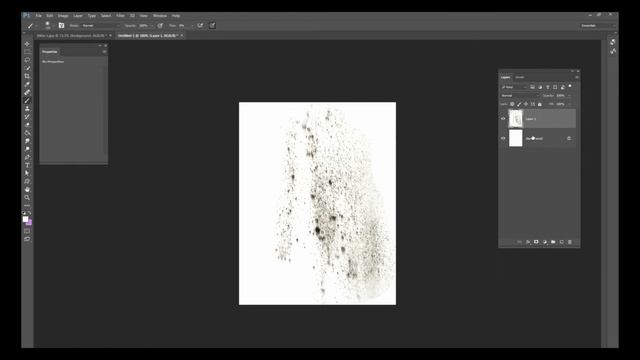Screen dimensions: 640x360
Task: Open the Brush Preset picker
Action: click(48, 25)
